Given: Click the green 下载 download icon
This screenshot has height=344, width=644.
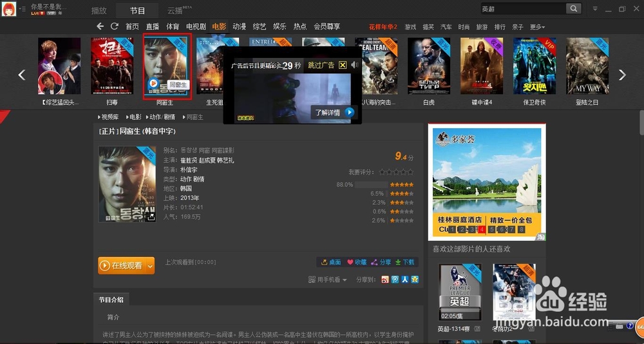Looking at the screenshot, I should click(398, 262).
